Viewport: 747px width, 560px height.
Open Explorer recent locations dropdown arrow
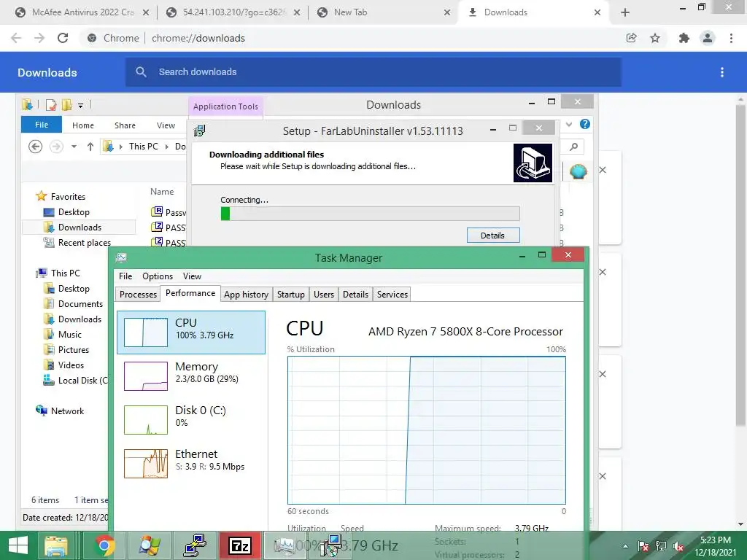[74, 147]
